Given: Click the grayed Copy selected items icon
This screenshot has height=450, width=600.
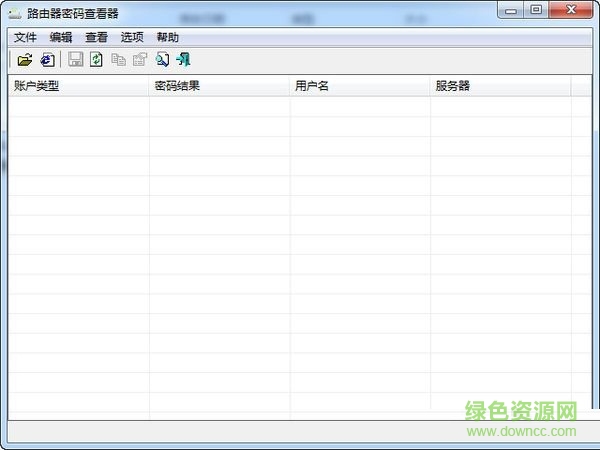Looking at the screenshot, I should pyautogui.click(x=118, y=60).
